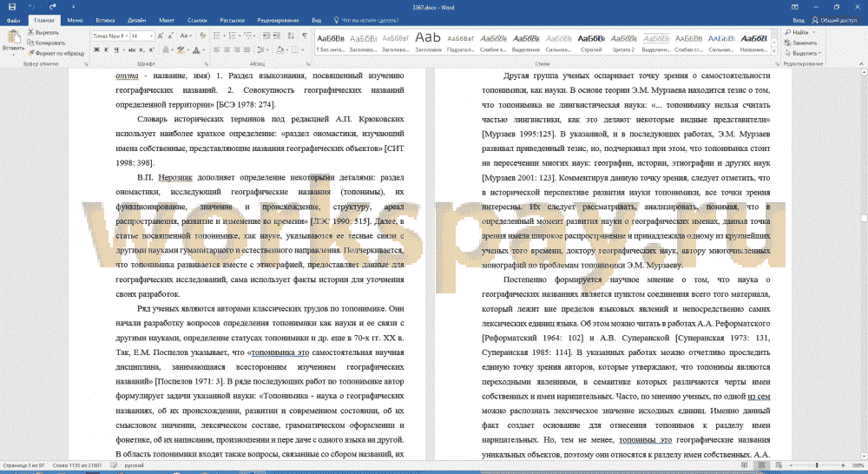Align text to the left
This screenshot has height=474, width=868.
coord(216,49)
